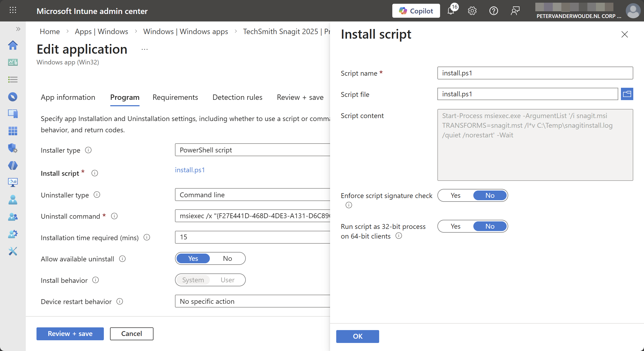Image resolution: width=644 pixels, height=351 pixels.
Task: Set Run script as 32-bit to Yes
Action: [455, 226]
